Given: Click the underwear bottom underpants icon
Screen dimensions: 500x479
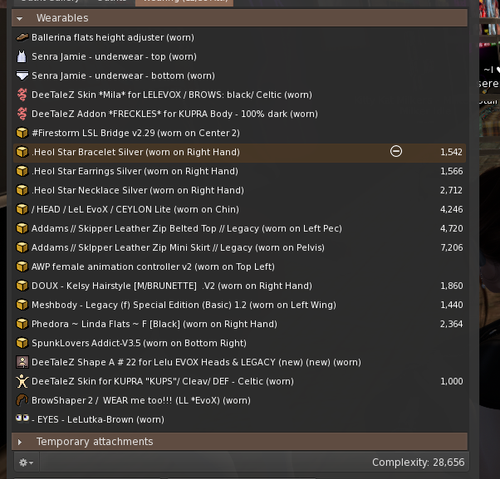Looking at the screenshot, I should point(22,76).
